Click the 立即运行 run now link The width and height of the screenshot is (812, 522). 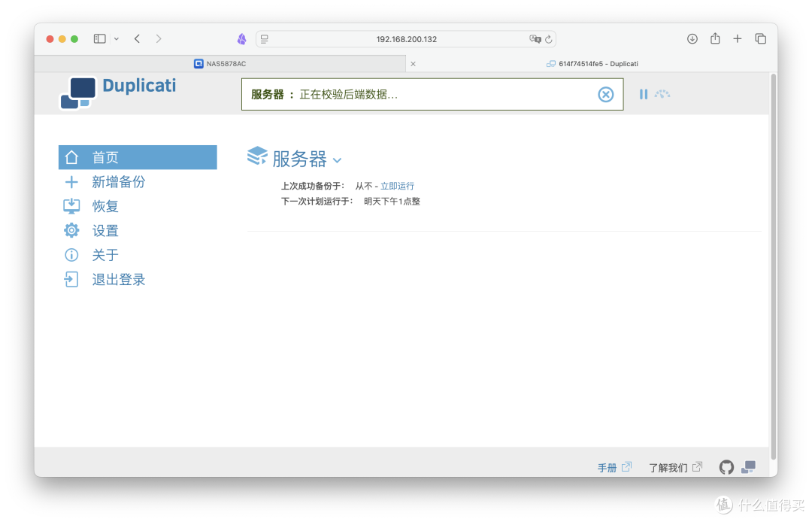click(397, 186)
